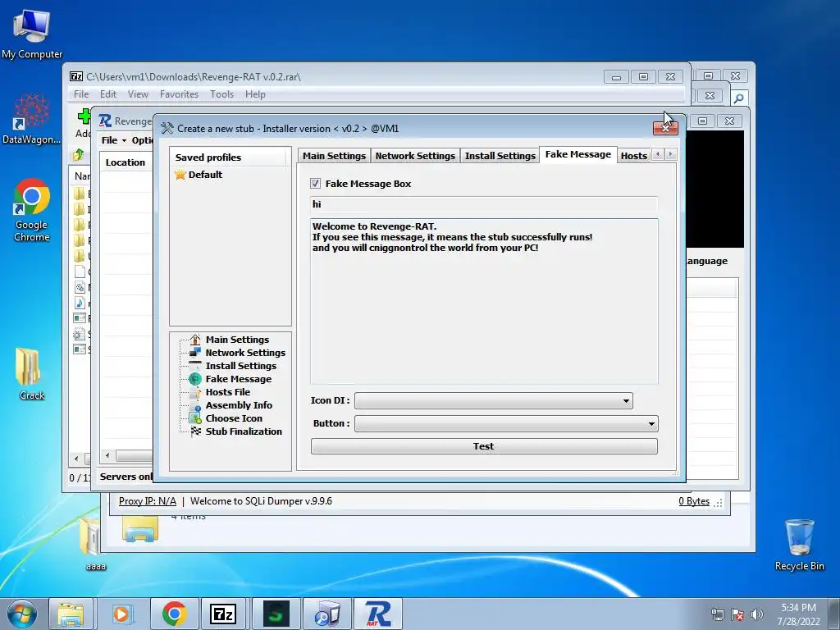Switch to the green S app on taskbar
The width and height of the screenshot is (840, 630).
pyautogui.click(x=276, y=614)
